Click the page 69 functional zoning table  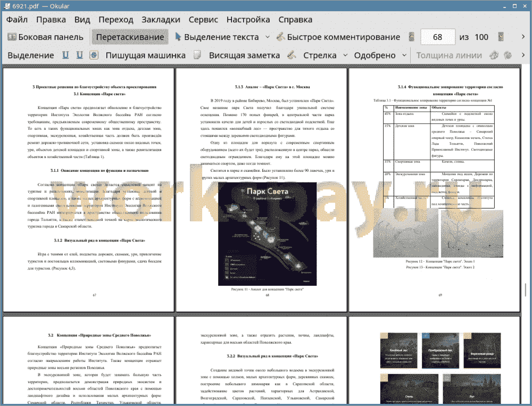point(439,156)
